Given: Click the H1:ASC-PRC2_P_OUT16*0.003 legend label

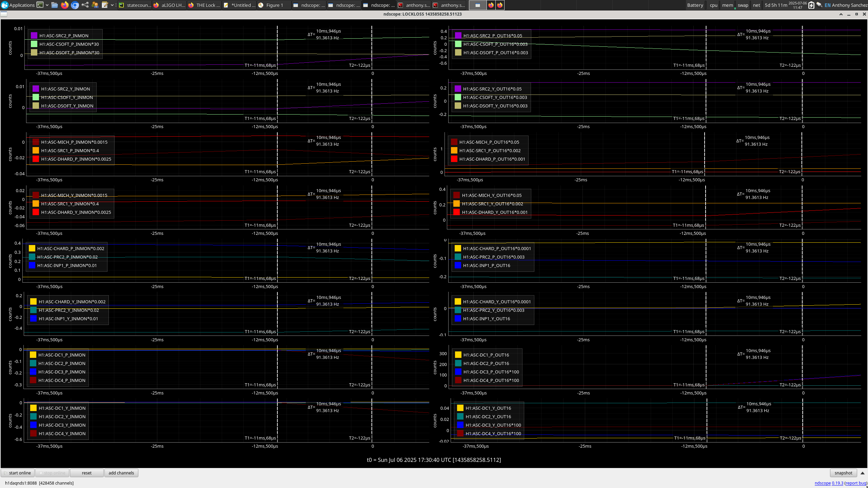Looking at the screenshot, I should [x=494, y=257].
